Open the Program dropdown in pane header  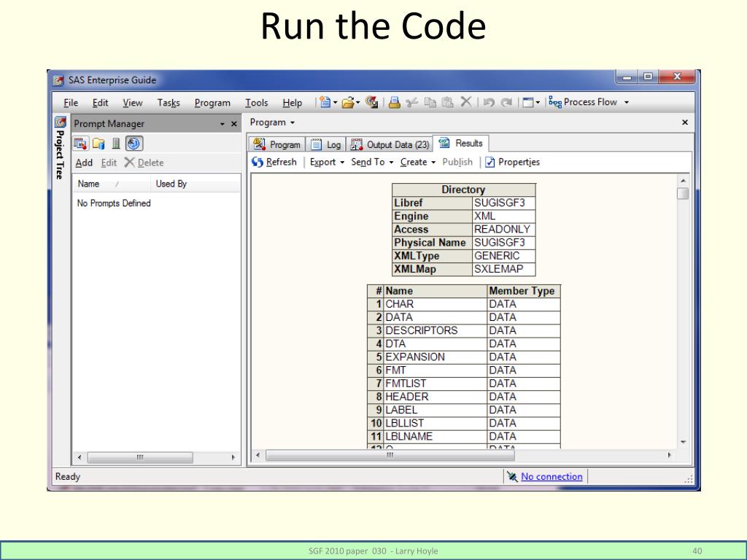point(272,122)
